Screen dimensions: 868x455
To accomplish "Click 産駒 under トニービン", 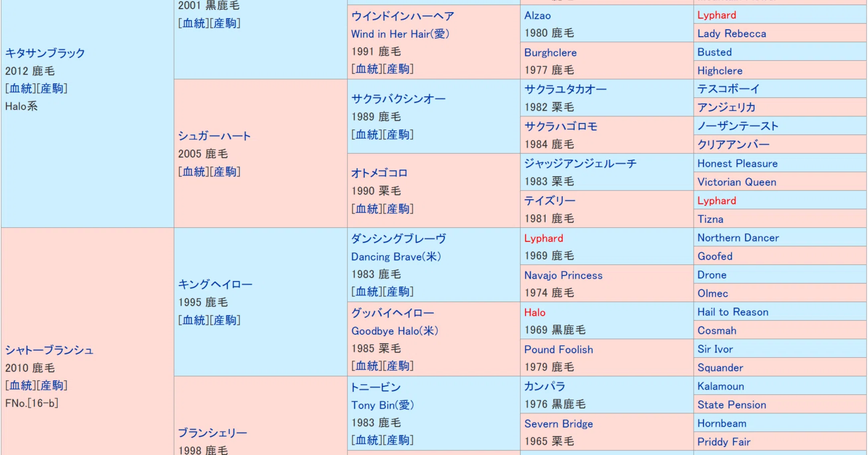I will 398,440.
